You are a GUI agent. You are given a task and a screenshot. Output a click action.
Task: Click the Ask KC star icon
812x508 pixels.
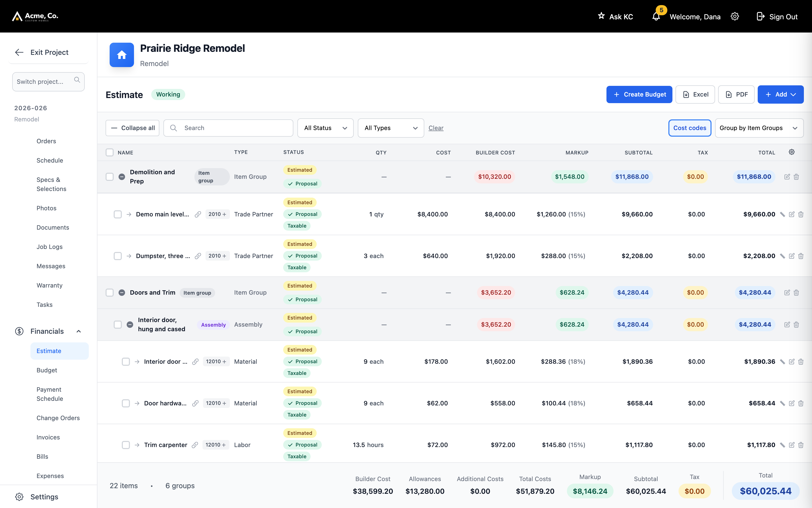tap(601, 16)
